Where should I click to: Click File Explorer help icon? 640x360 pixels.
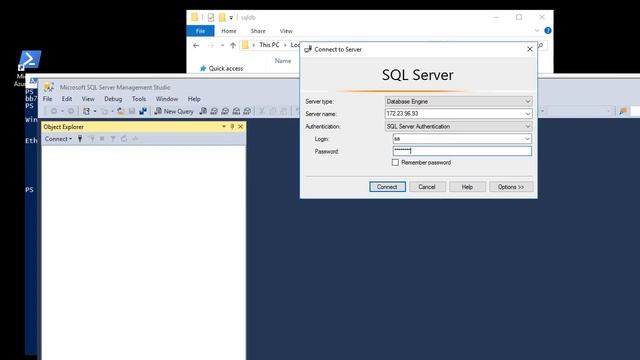548,31
